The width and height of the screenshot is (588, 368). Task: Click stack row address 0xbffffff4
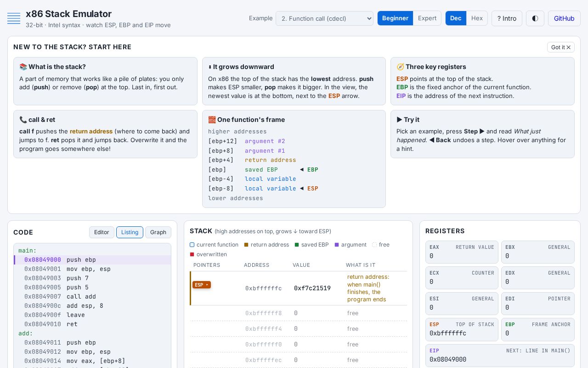264,329
